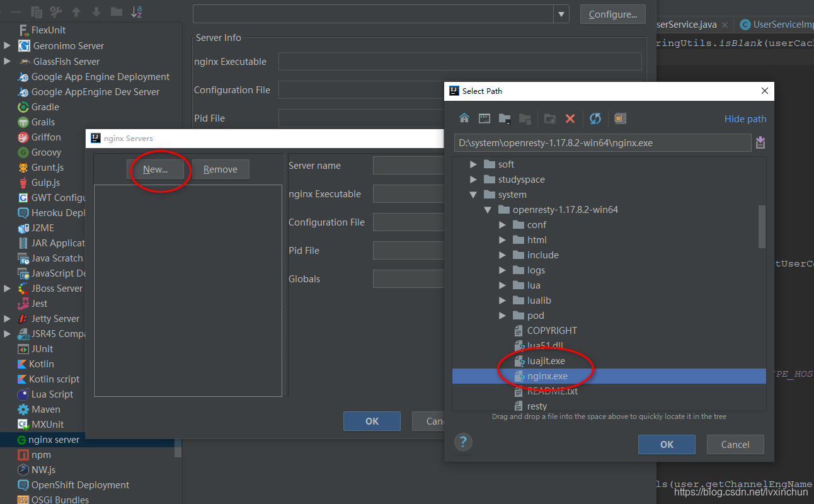Click the Hide path link
This screenshot has height=504, width=814.
745,119
